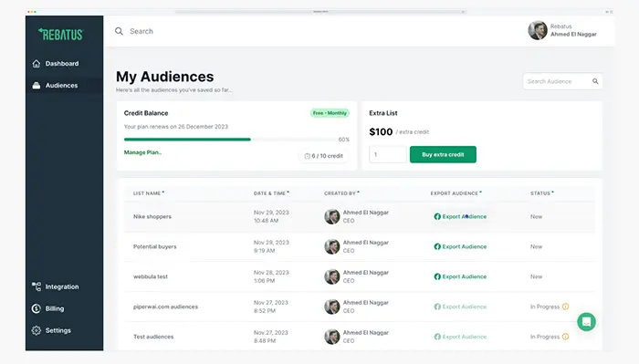639x364 pixels.
Task: Click progress info icon for Test audiences
Action: [565, 337]
